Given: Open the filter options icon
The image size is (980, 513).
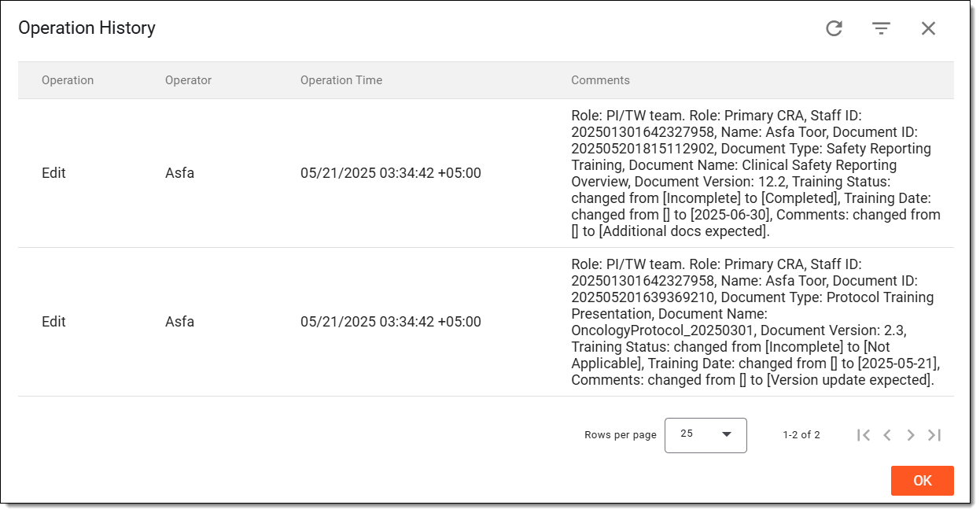Looking at the screenshot, I should [881, 28].
